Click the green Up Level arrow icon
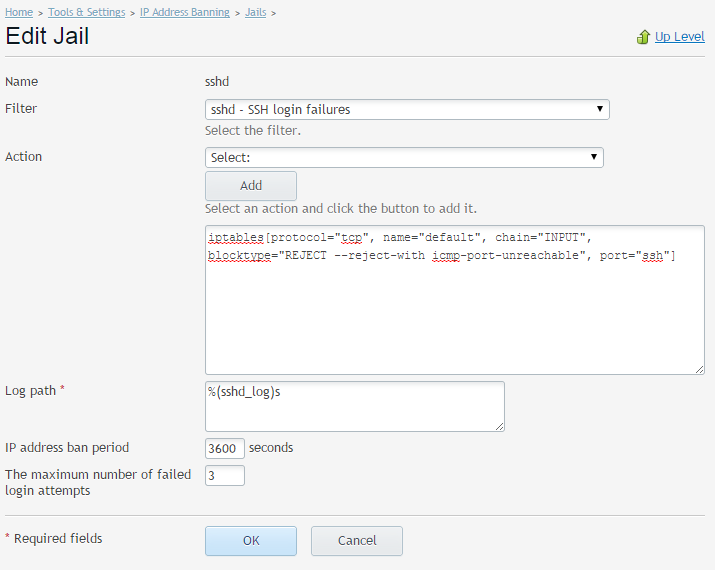715x570 pixels. pos(643,37)
